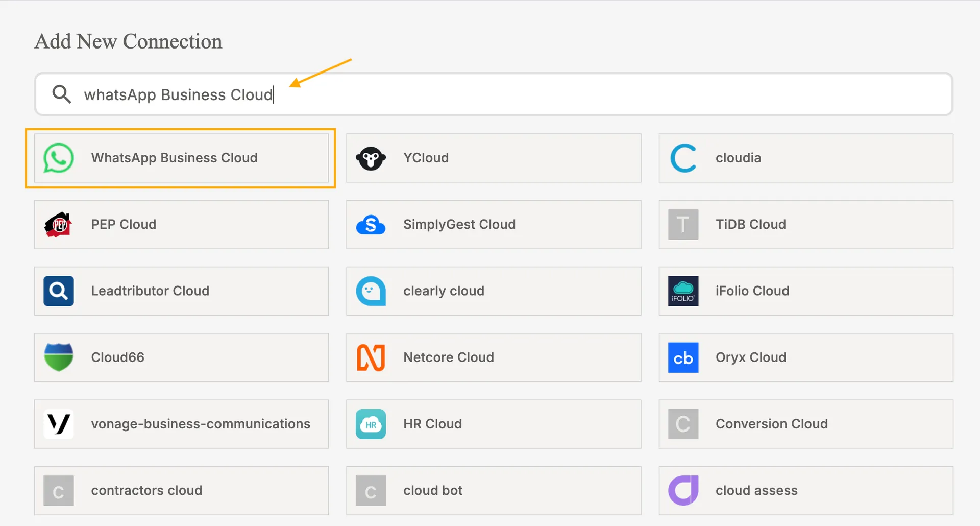The height and width of the screenshot is (526, 980).
Task: Click the iFolio Cloud dark logo icon
Action: click(x=683, y=291)
